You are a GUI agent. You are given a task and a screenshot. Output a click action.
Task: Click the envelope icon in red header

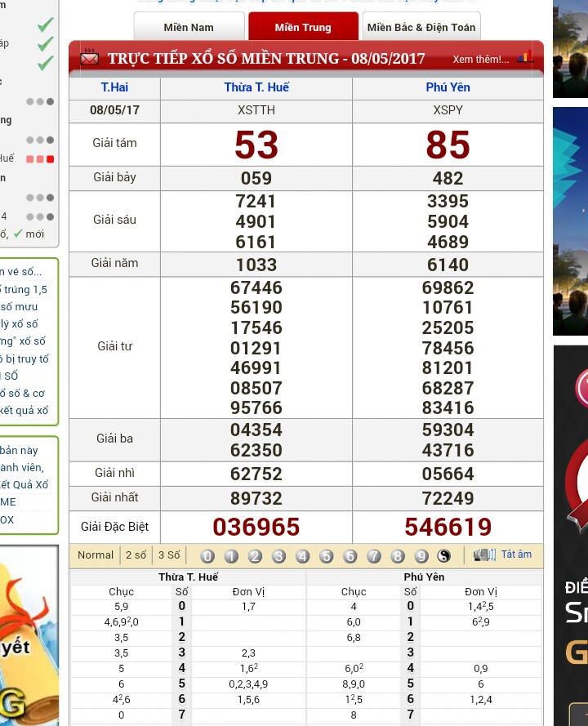click(90, 58)
